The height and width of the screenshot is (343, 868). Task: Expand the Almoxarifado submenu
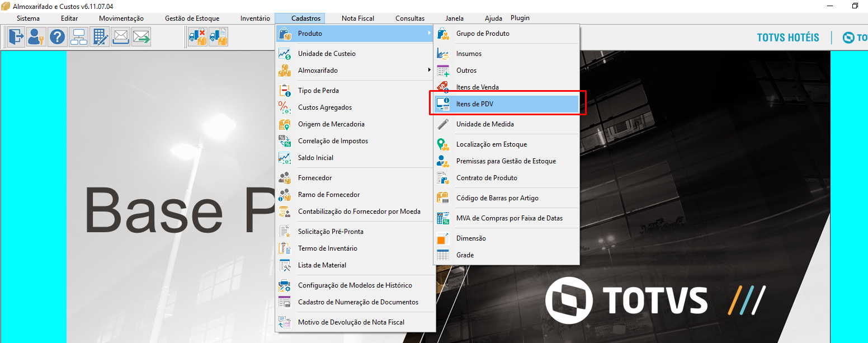pyautogui.click(x=355, y=71)
